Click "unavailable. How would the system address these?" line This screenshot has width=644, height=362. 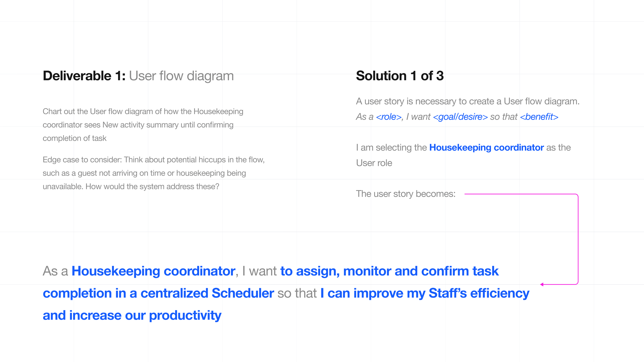131,186
